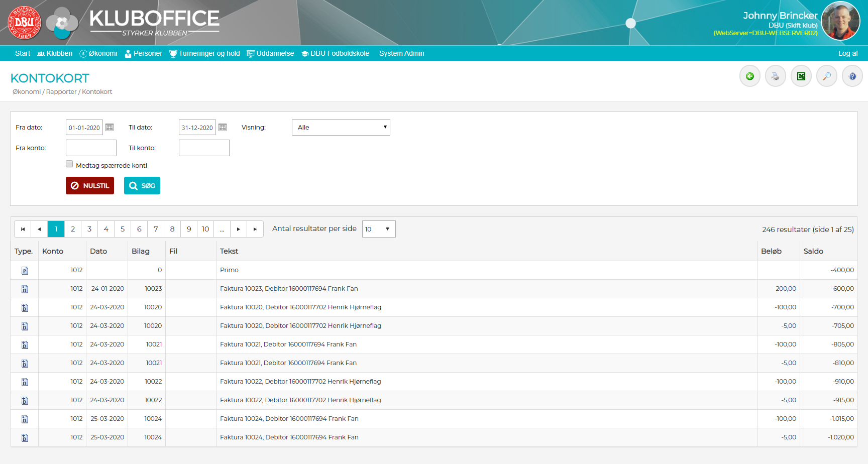Click the magnifier search icon at top right
This screenshot has height=464, width=868.
826,76
